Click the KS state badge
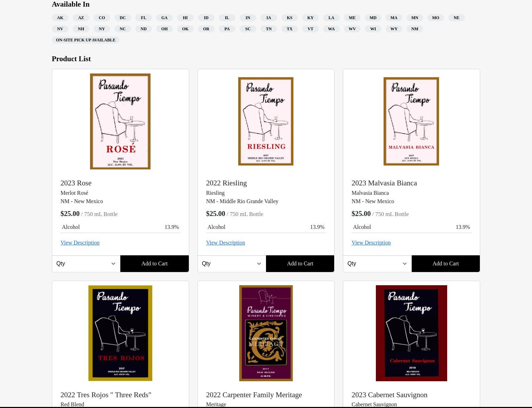 click(x=290, y=18)
